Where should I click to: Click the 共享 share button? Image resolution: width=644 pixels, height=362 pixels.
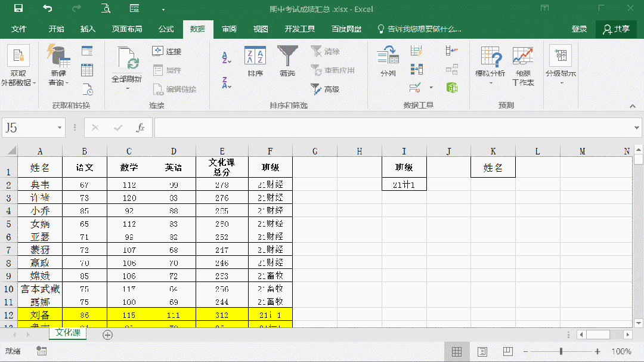coord(616,29)
